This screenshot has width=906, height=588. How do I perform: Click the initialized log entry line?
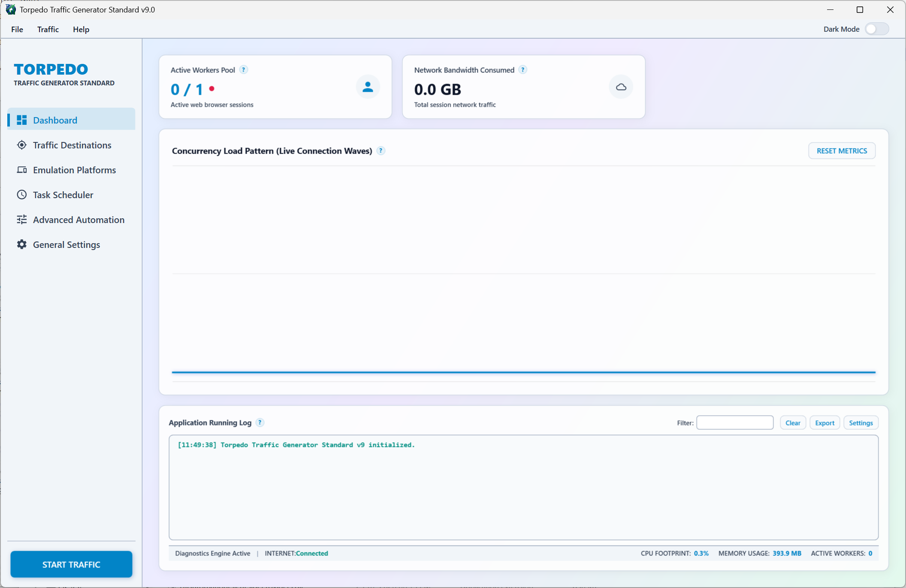(296, 445)
